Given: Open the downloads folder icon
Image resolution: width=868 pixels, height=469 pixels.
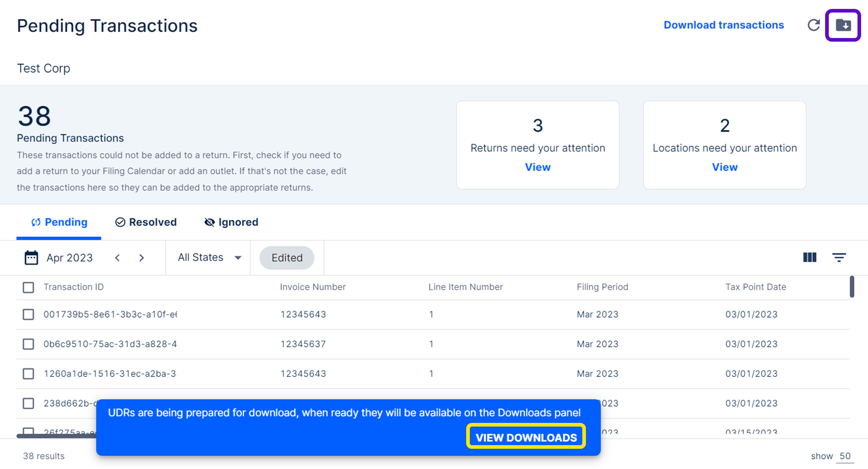Looking at the screenshot, I should [x=843, y=25].
